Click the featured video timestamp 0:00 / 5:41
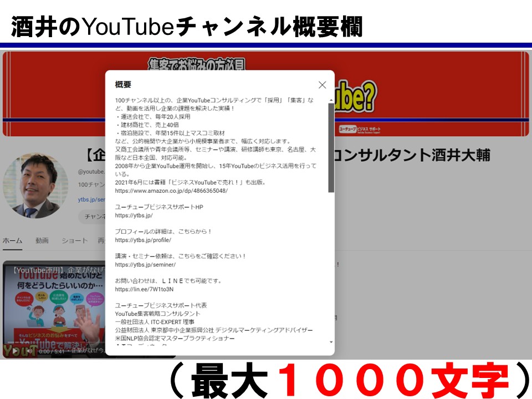This screenshot has height=399, width=532. (x=52, y=351)
